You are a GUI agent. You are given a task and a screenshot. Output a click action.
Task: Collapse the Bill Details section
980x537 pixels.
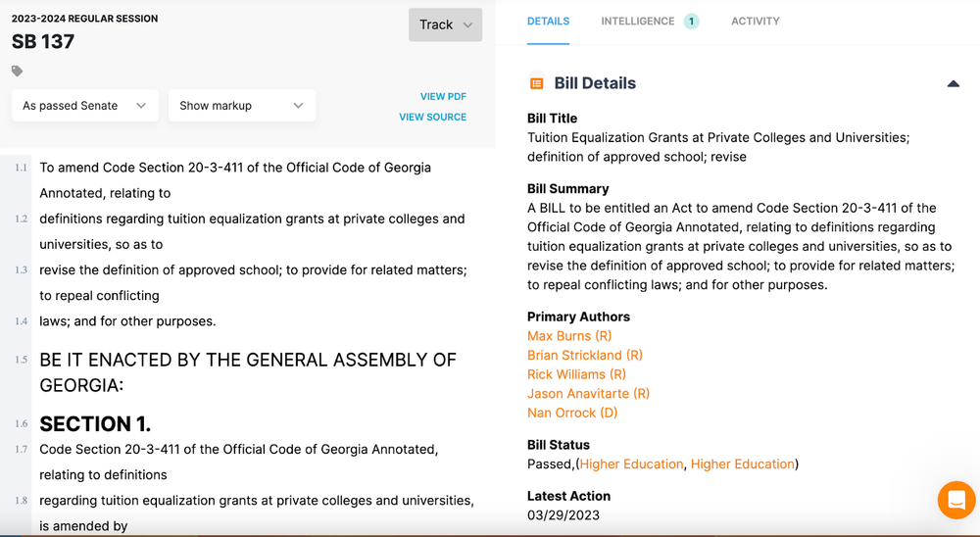[953, 84]
